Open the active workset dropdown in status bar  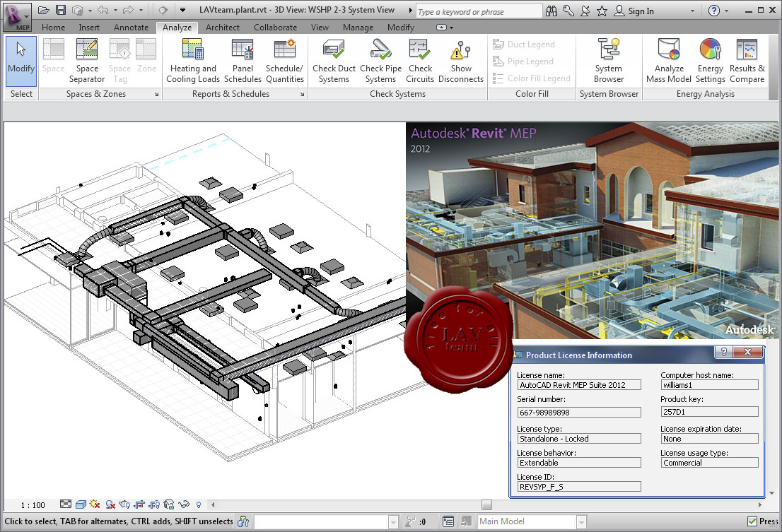(394, 521)
